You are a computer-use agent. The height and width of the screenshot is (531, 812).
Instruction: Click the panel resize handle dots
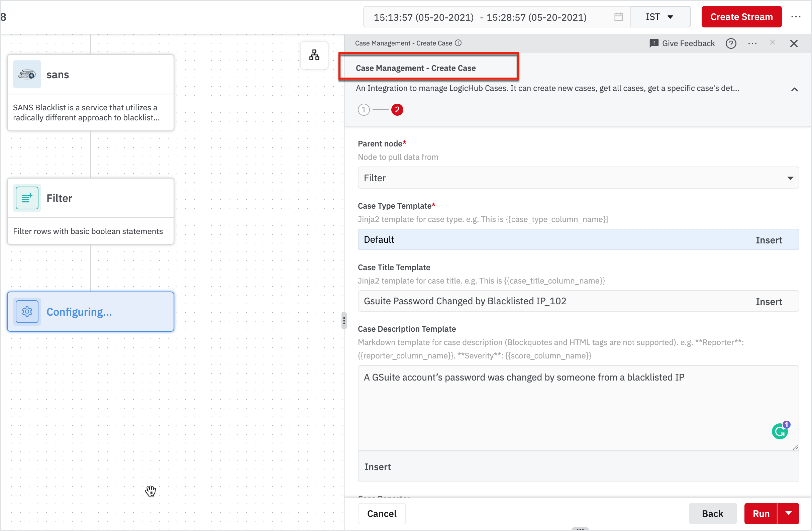(x=344, y=321)
